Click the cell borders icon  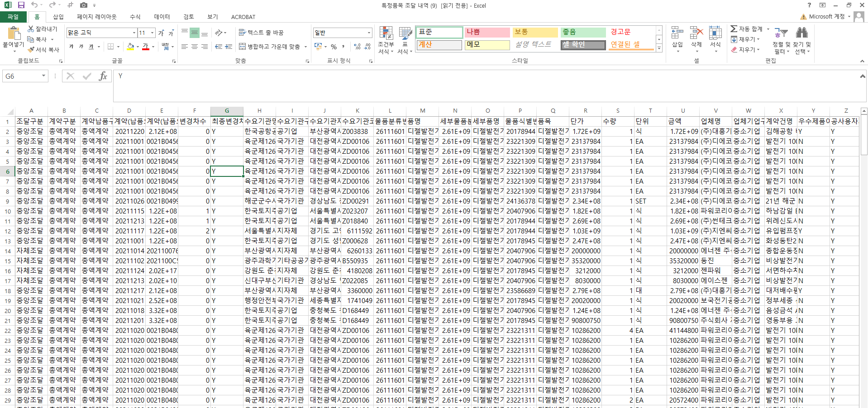pyautogui.click(x=110, y=47)
